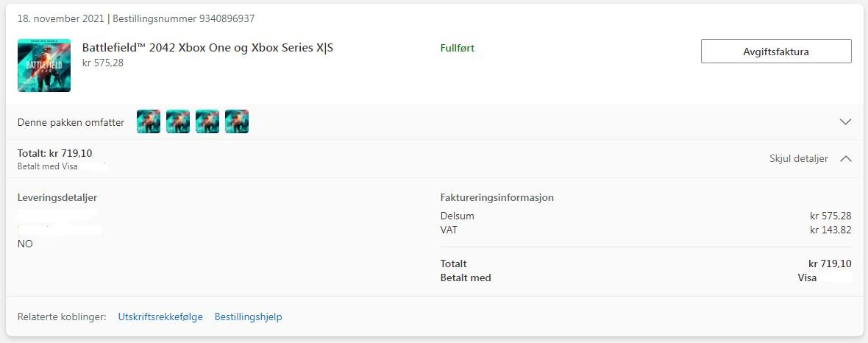Open the Battlefield 2042 Xbox product title
This screenshot has height=343, width=868.
207,48
